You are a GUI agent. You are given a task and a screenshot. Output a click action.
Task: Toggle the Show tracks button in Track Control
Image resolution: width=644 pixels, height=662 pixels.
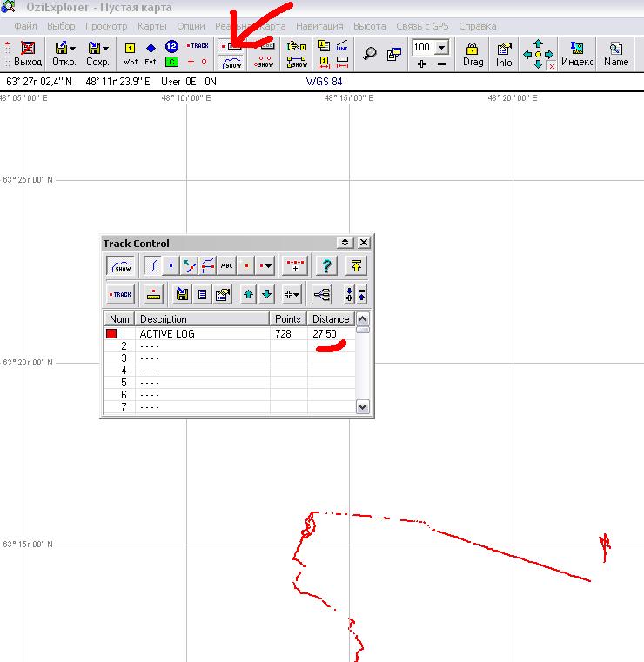(121, 266)
